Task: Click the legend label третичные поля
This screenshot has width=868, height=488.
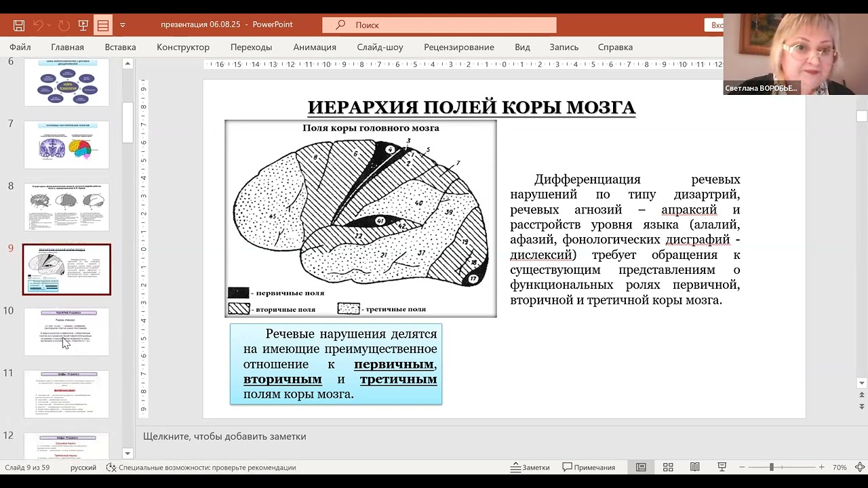Action: point(395,309)
